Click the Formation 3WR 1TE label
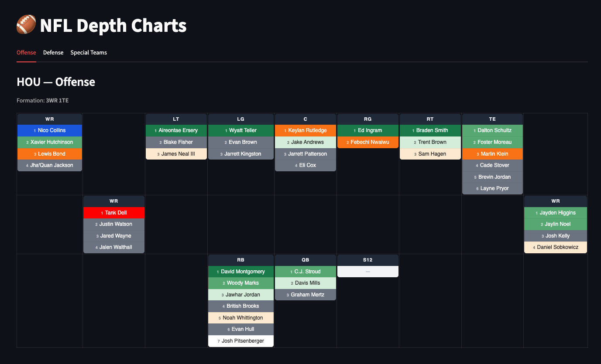 point(43,101)
